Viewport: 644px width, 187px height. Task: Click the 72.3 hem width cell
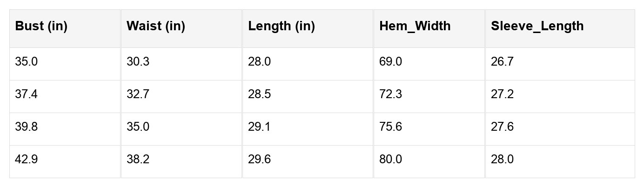[x=391, y=94]
